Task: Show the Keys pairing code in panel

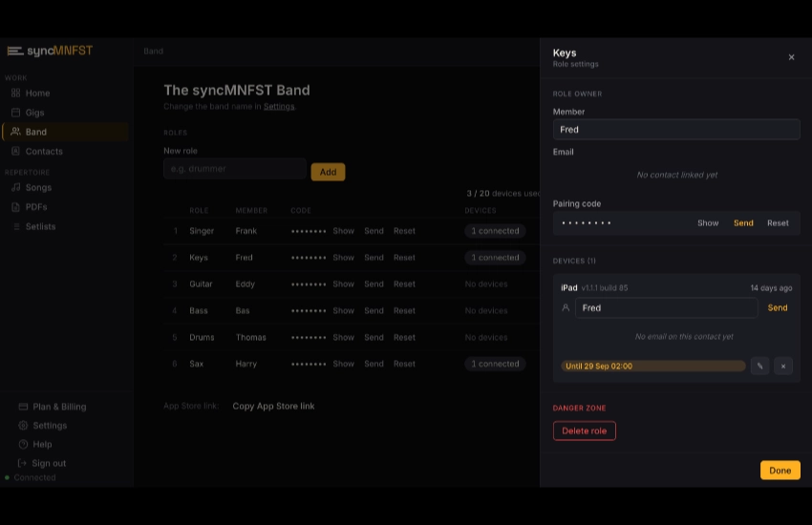Action: pos(707,223)
